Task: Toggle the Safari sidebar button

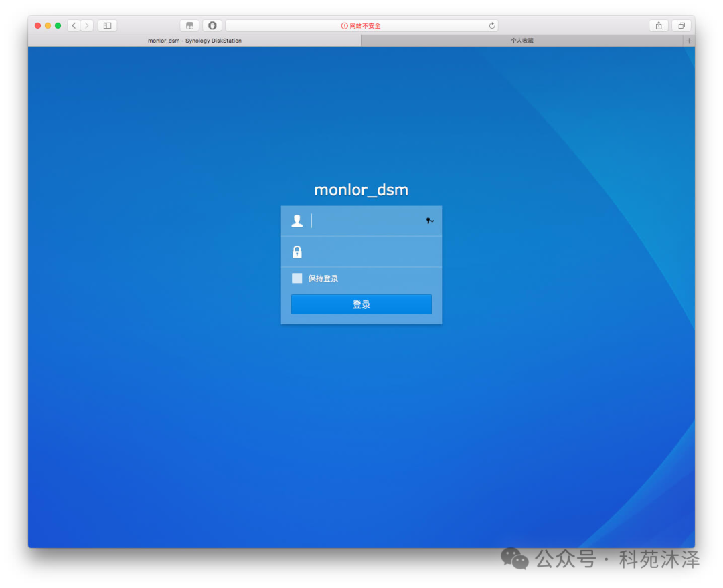Action: coord(107,25)
